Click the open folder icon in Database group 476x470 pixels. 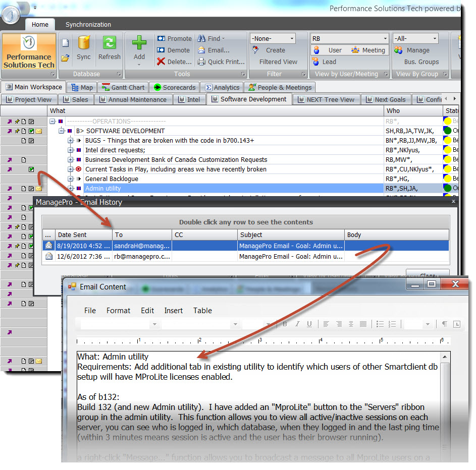pyautogui.click(x=65, y=57)
